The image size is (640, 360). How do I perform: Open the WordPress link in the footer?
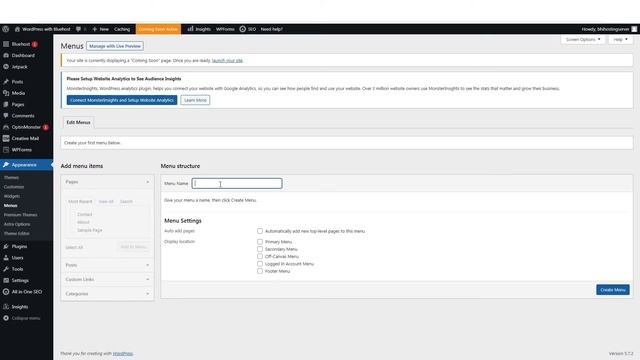coord(123,353)
